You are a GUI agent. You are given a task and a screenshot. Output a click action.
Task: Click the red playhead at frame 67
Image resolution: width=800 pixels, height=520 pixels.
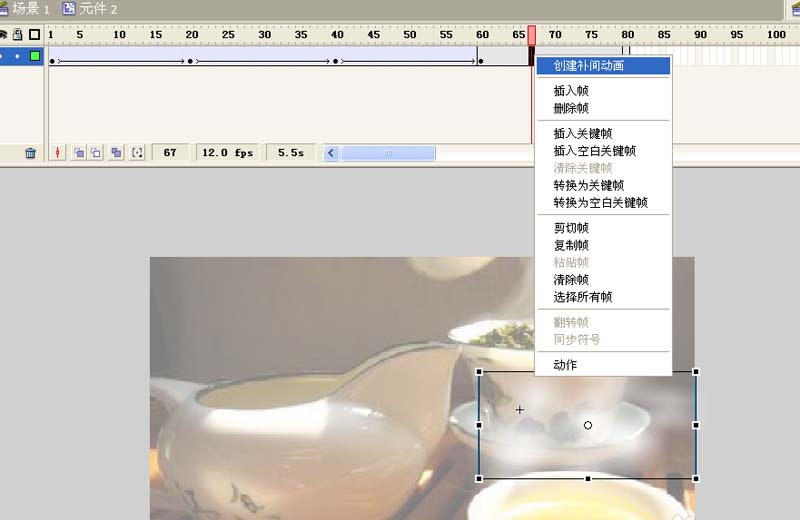(x=532, y=36)
